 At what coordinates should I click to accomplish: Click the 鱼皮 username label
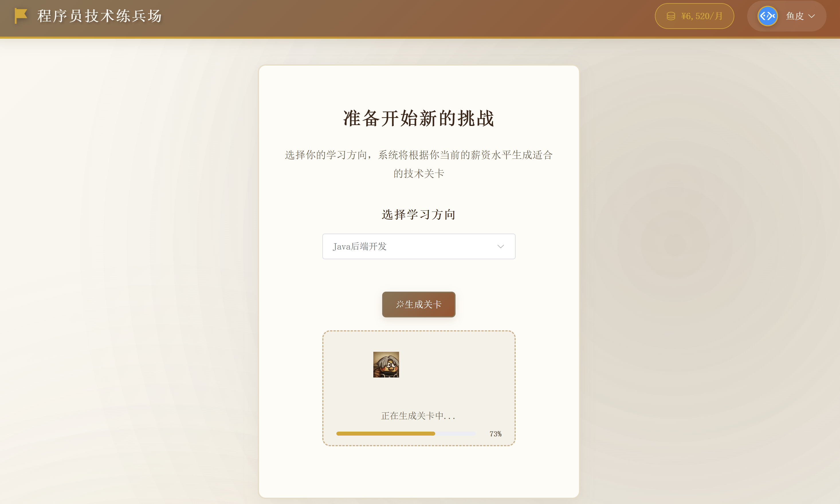(794, 16)
